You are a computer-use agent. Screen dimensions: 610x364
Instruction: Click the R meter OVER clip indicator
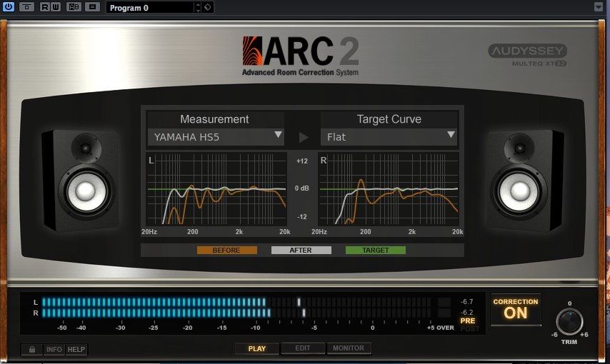pos(444,313)
